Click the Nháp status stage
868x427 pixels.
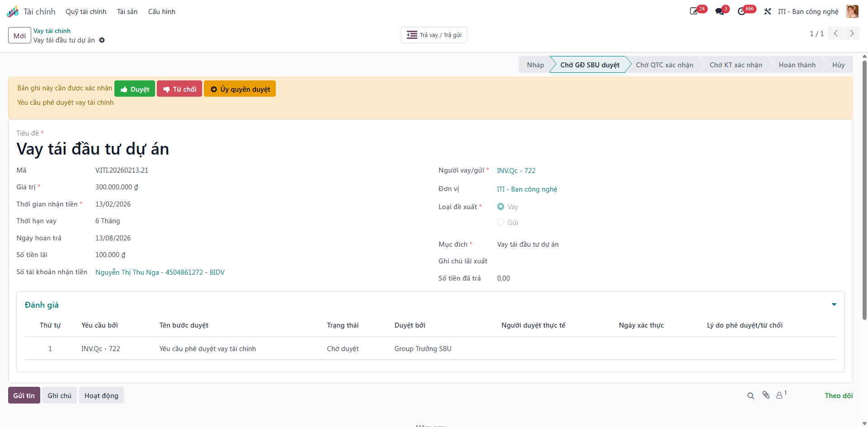pyautogui.click(x=535, y=65)
